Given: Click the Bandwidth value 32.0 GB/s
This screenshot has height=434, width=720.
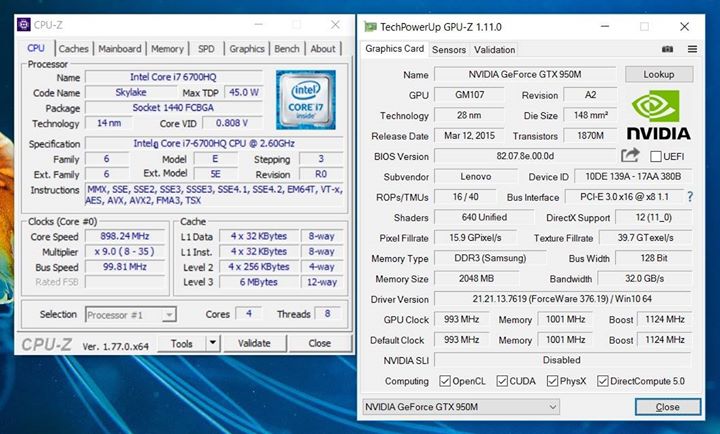Looking at the screenshot, I should click(645, 279).
